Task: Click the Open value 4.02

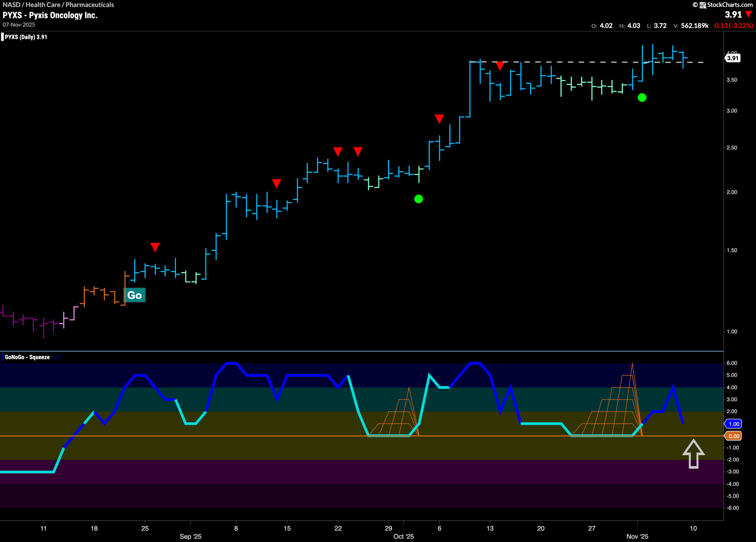Action: pos(606,26)
